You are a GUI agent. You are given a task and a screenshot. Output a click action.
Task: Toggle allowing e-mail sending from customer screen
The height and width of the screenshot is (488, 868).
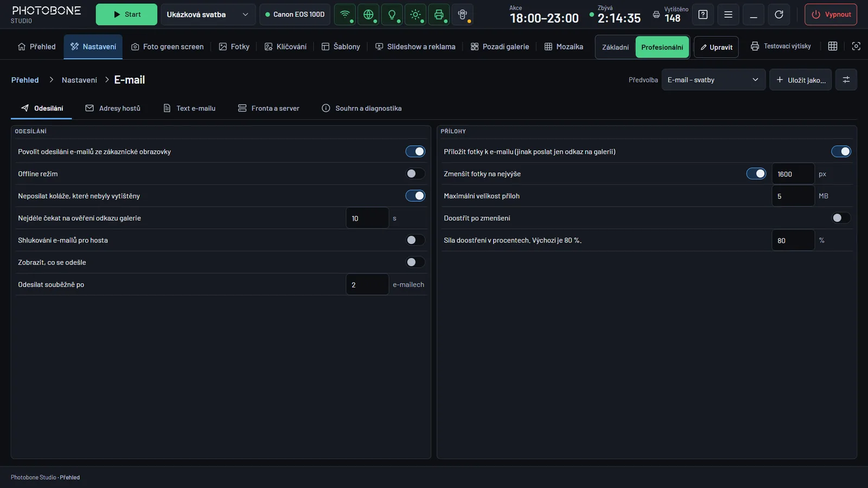(x=416, y=152)
